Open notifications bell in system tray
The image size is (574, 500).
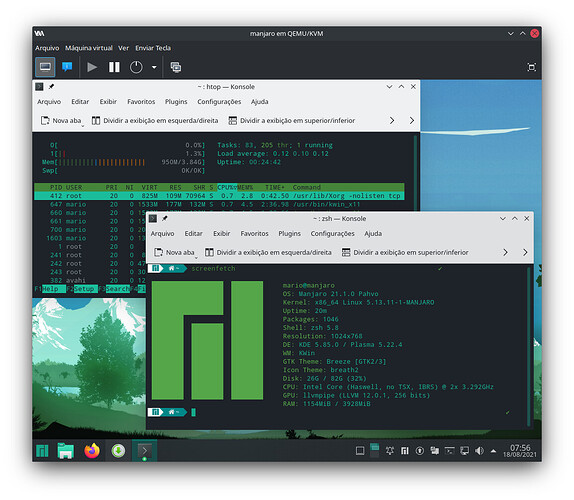(x=390, y=451)
